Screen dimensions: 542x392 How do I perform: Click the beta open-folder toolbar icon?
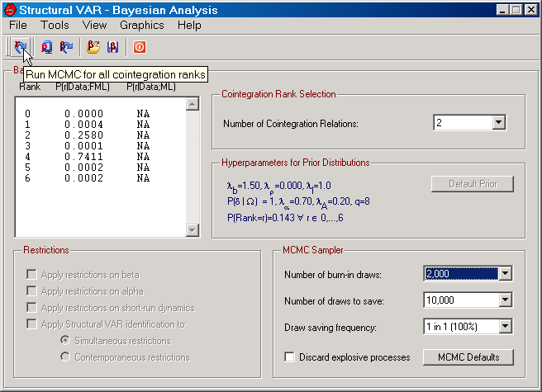(93, 46)
